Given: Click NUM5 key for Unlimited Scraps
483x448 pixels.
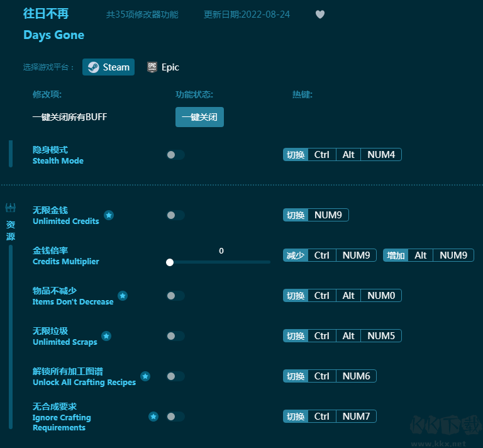Looking at the screenshot, I should [381, 336].
